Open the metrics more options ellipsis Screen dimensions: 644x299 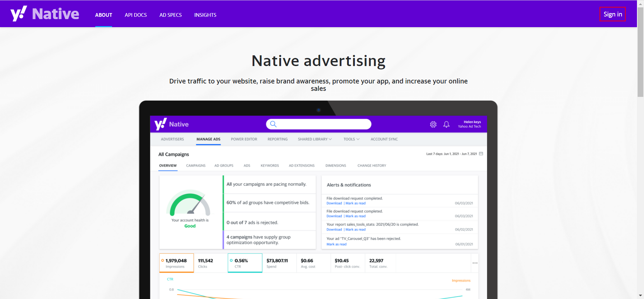(x=475, y=263)
